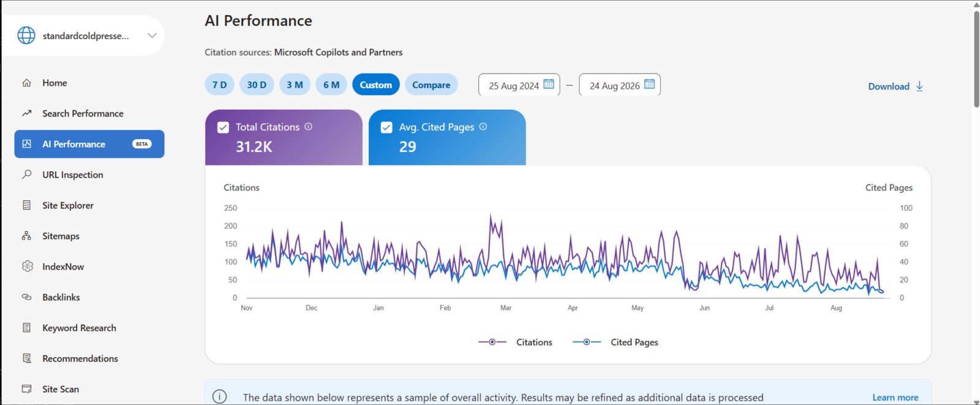
Task: Select the Custom date range
Action: pos(376,85)
